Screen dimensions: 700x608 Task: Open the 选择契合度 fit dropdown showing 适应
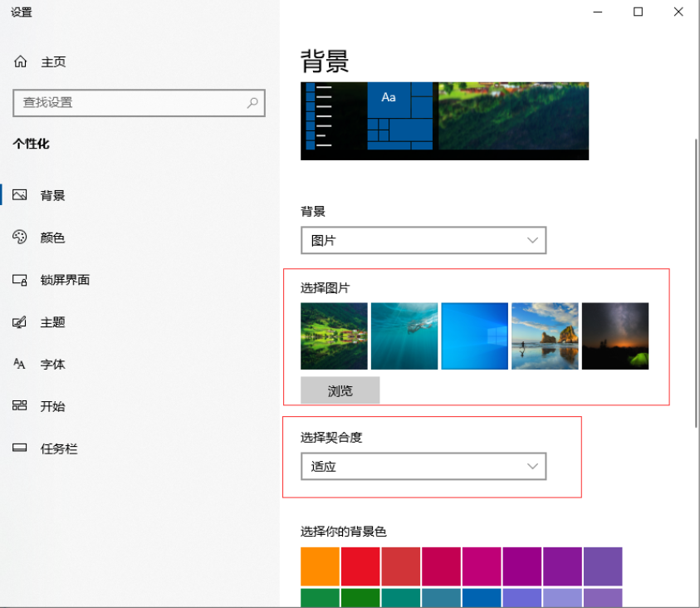(423, 466)
